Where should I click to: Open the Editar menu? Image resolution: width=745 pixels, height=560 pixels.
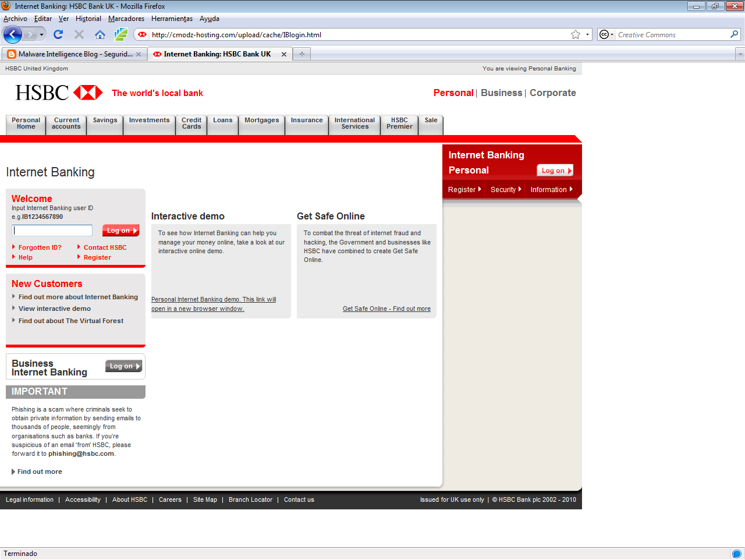tap(43, 19)
